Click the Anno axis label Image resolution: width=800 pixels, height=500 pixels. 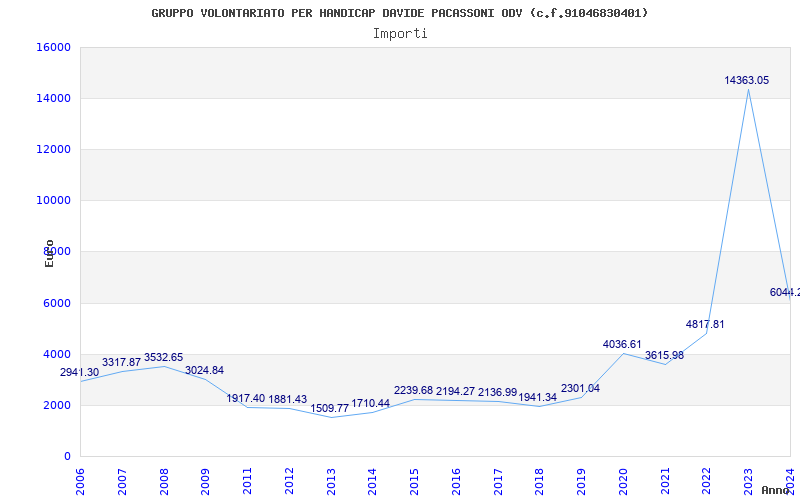776,490
